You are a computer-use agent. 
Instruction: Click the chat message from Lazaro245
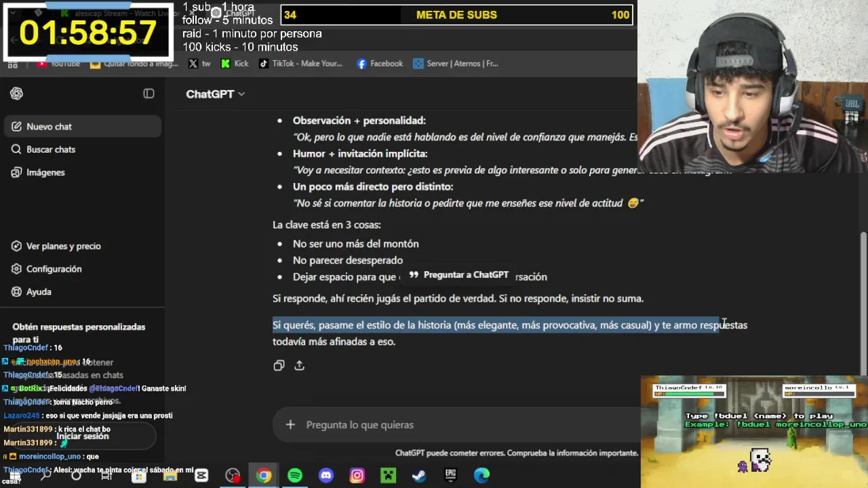pyautogui.click(x=88, y=416)
